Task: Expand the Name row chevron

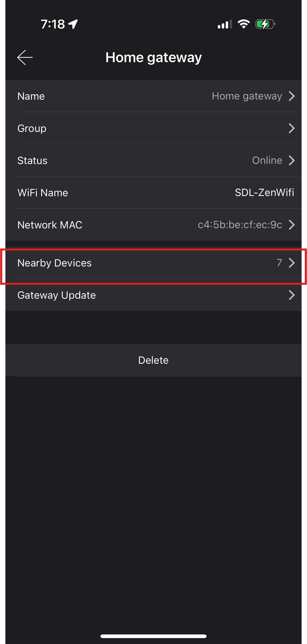Action: (x=292, y=96)
